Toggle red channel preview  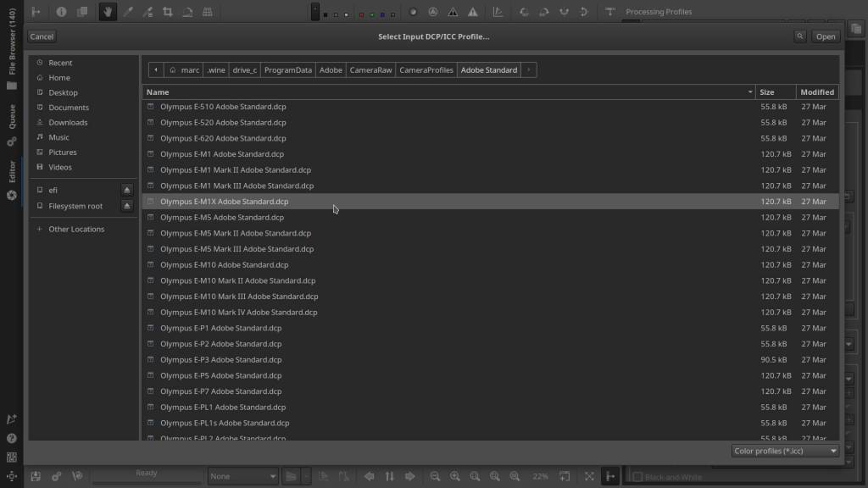click(x=361, y=14)
